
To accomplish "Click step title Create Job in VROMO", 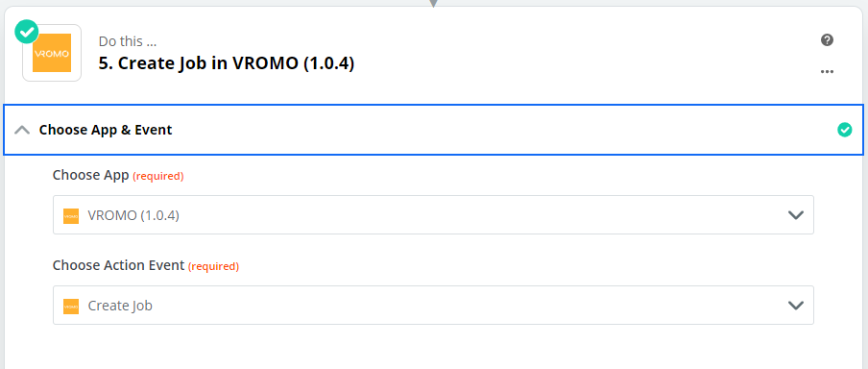I will [x=227, y=63].
